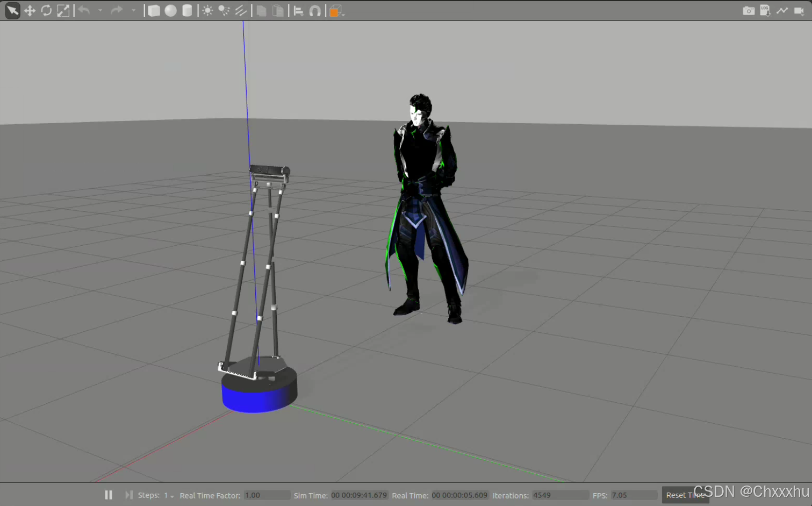
Task: Open the log data recorder icon
Action: pos(765,11)
